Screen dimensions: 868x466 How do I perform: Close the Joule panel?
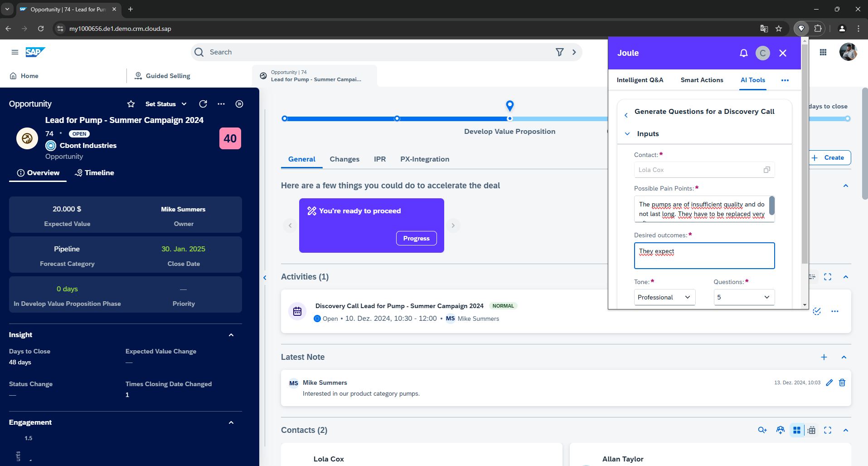(783, 53)
